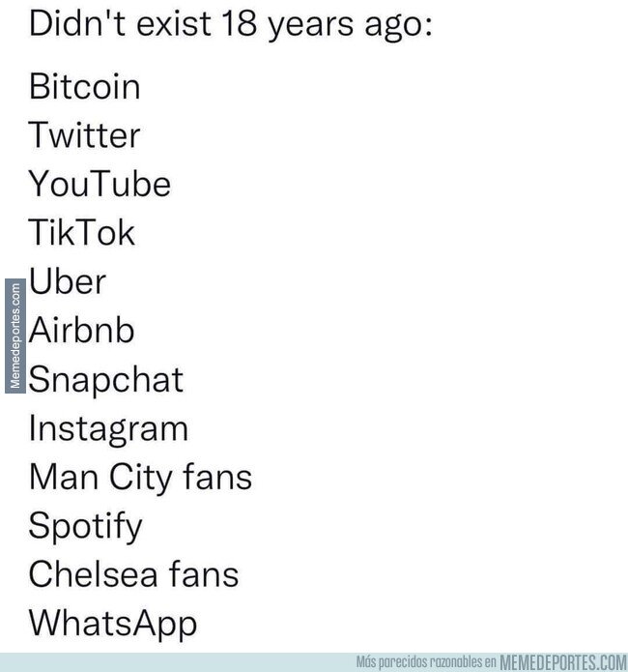Select the Uber entry
Viewport: 628px width, 672px height.
[68, 281]
